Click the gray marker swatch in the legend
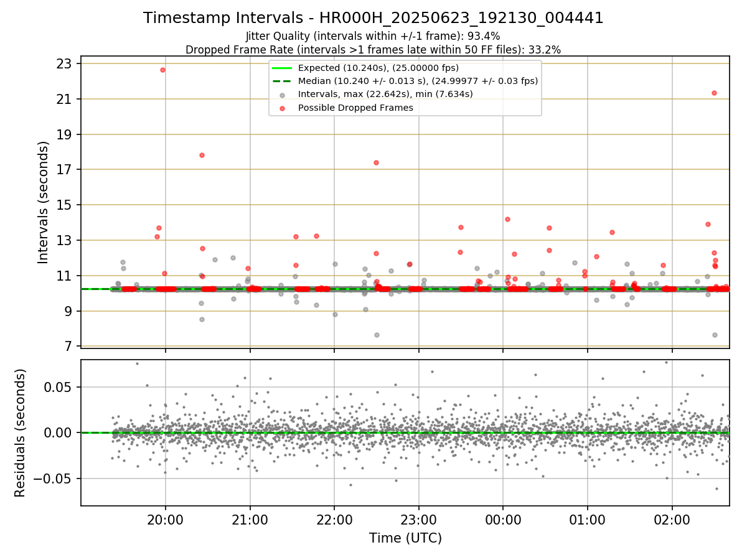This screenshot has height=560, width=747. point(283,95)
